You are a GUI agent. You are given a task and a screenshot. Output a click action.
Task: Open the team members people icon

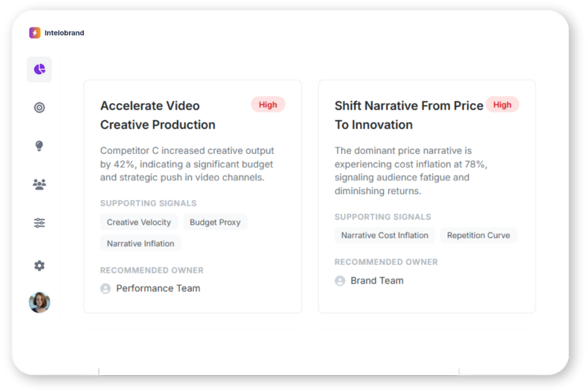coord(39,184)
